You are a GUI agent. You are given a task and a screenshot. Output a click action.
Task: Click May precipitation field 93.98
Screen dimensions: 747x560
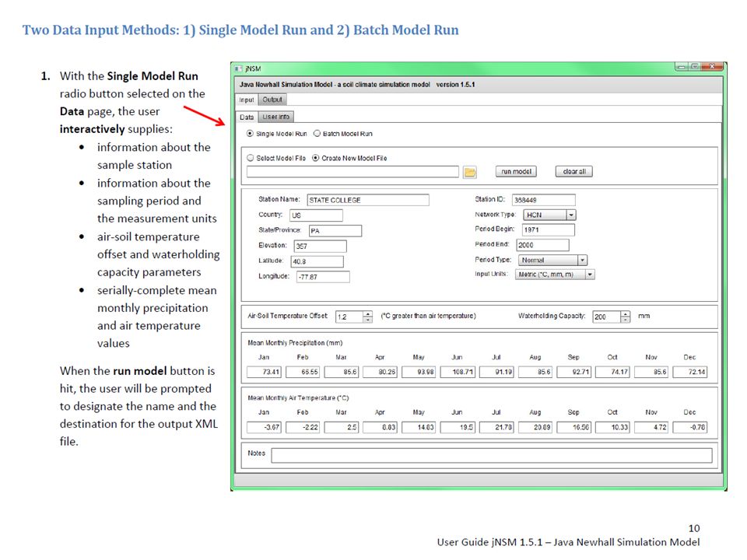pyautogui.click(x=419, y=372)
